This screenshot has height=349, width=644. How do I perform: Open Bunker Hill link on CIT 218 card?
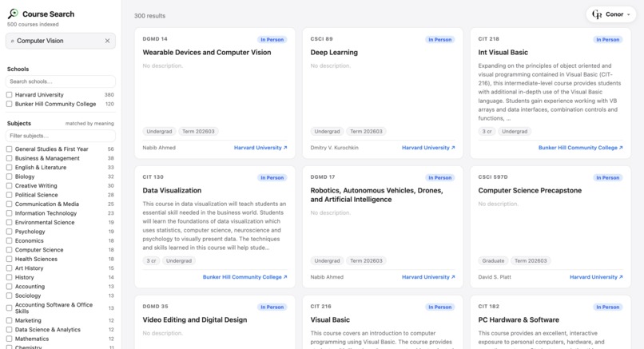[580, 148]
